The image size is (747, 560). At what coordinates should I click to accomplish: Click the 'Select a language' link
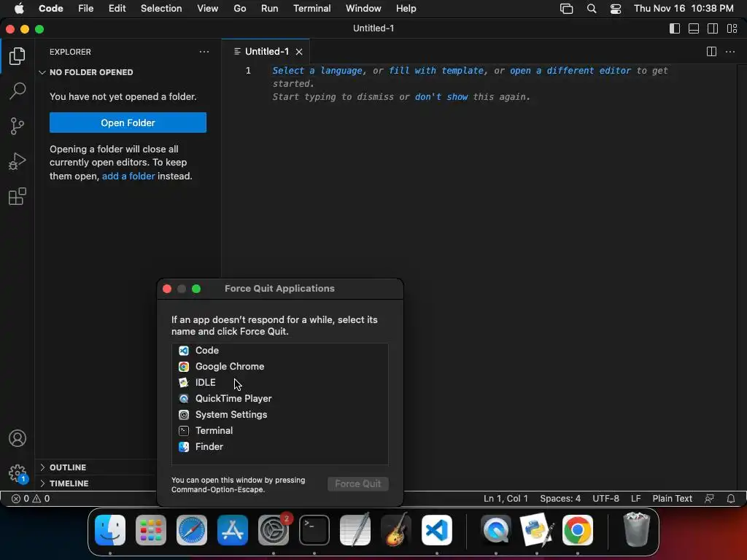click(317, 71)
